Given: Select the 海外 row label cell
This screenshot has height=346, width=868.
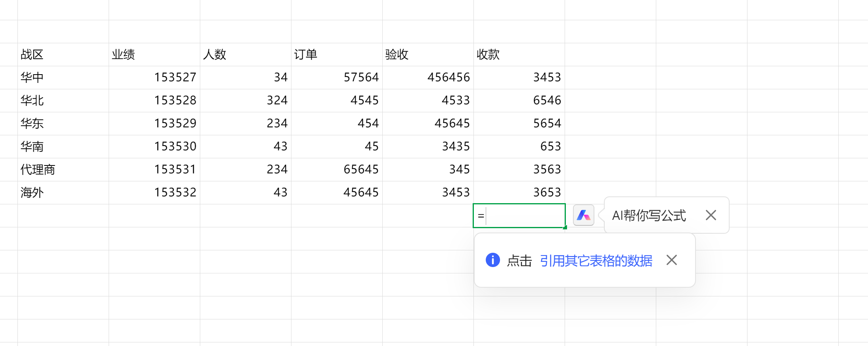Looking at the screenshot, I should point(63,192).
